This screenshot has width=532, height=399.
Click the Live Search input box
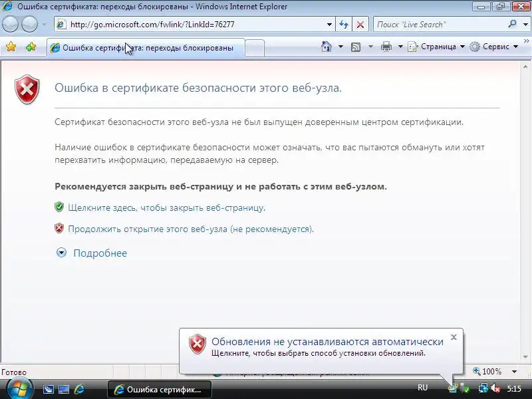point(440,25)
